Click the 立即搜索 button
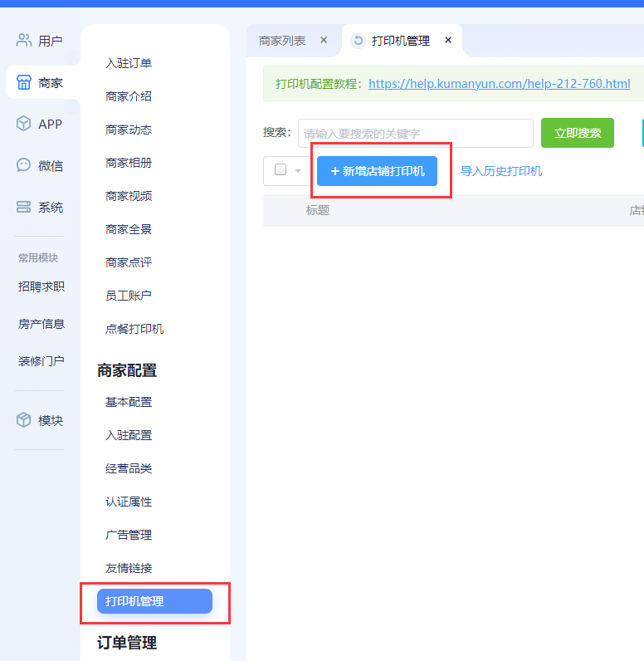This screenshot has width=644, height=661. click(x=578, y=133)
